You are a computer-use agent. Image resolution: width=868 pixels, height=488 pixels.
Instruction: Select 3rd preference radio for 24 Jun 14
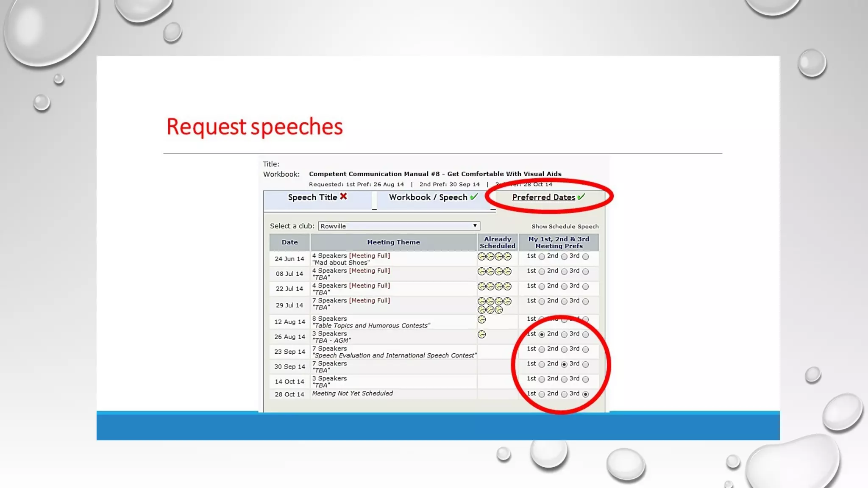point(586,257)
